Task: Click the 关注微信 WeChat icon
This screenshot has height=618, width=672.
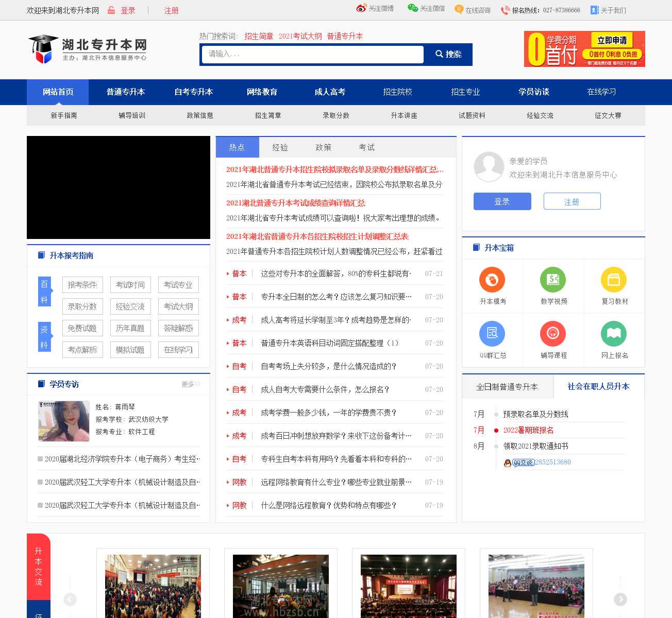Action: [x=413, y=8]
